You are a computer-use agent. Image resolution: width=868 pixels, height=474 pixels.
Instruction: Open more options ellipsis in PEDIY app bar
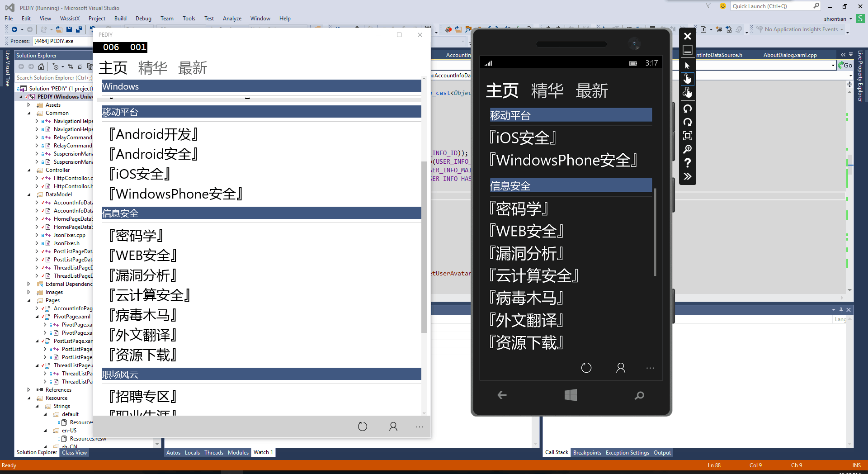pos(420,427)
